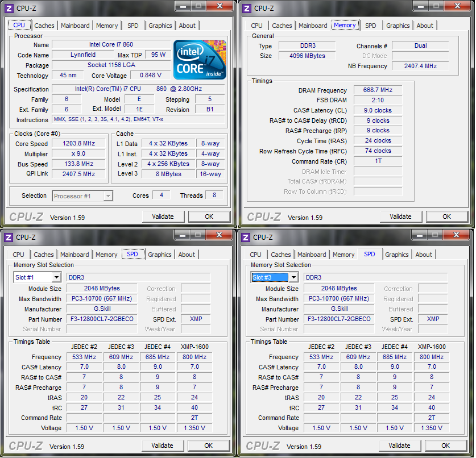Click the Core Voltage value '0.848 V'

(x=151, y=75)
